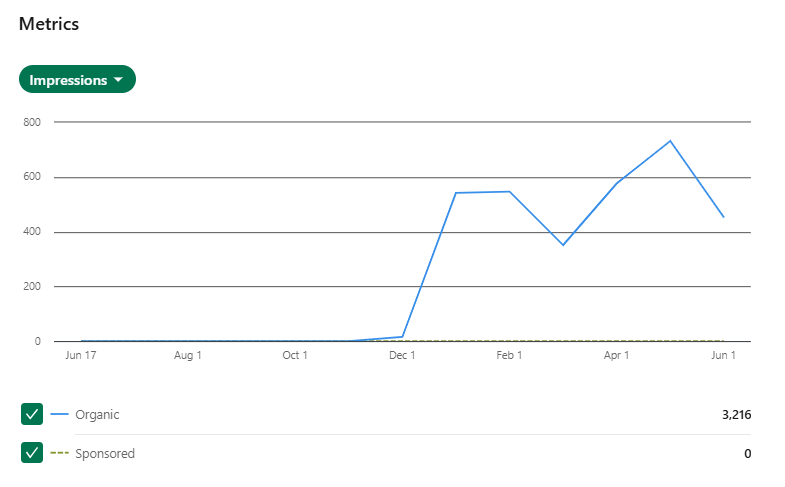
Task: Click the Jun 1 axis label
Action: click(723, 355)
